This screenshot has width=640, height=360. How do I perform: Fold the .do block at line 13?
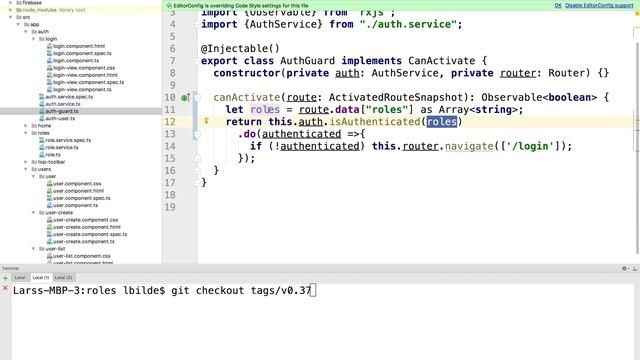[197, 134]
